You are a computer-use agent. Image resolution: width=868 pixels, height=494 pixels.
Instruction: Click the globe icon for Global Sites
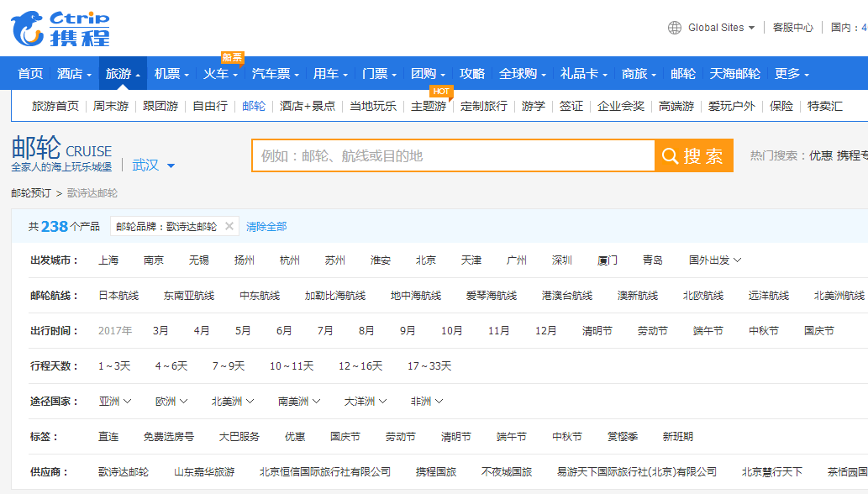(x=675, y=28)
